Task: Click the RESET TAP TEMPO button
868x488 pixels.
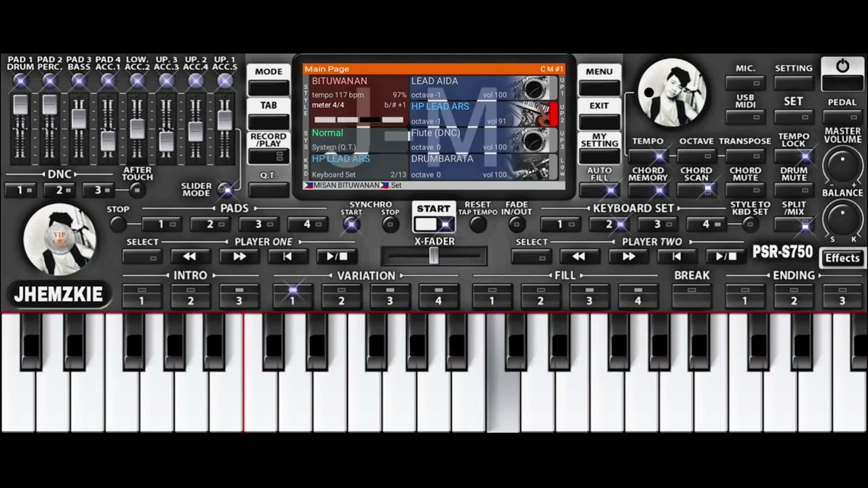Action: pos(478,224)
